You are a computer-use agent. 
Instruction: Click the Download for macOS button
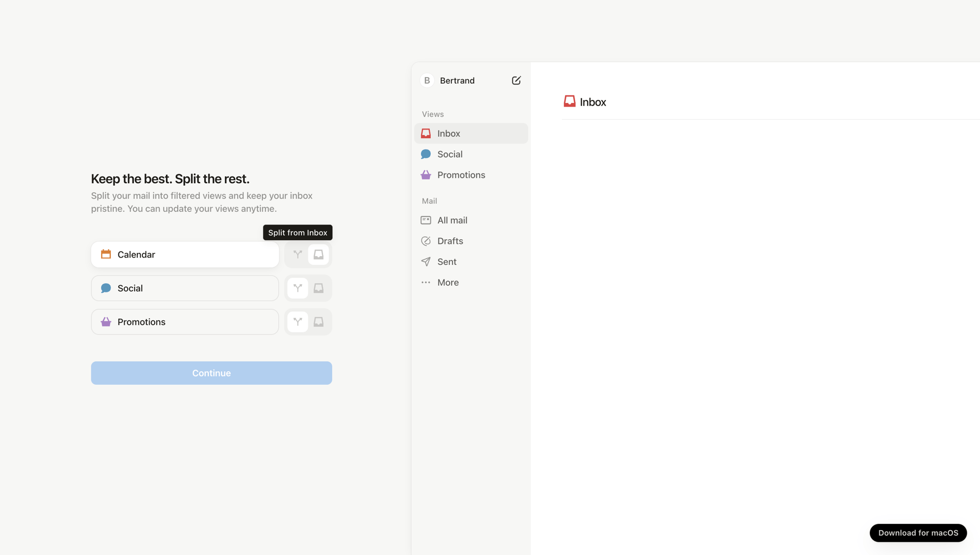(x=918, y=533)
